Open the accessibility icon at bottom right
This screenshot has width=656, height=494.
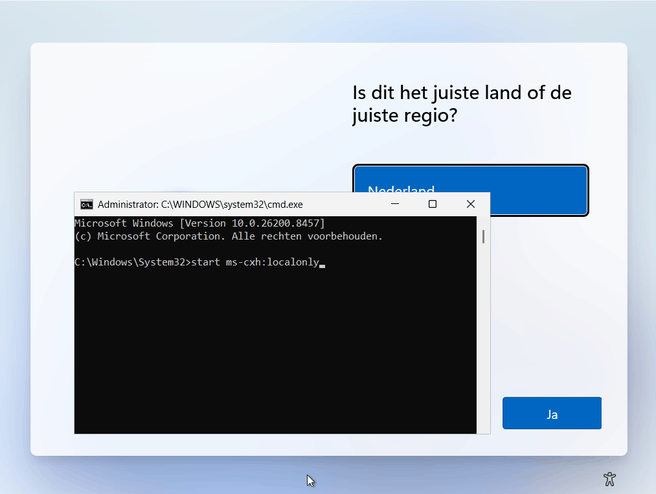(x=610, y=479)
